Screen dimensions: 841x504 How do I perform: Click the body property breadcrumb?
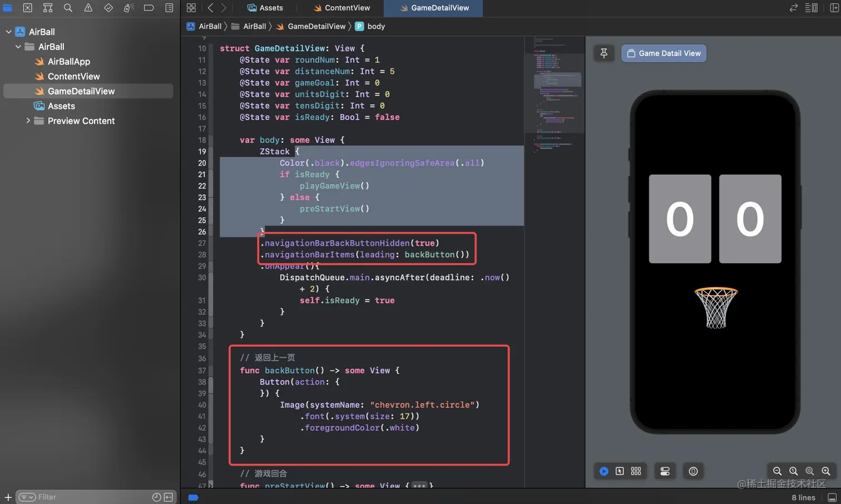click(370, 26)
